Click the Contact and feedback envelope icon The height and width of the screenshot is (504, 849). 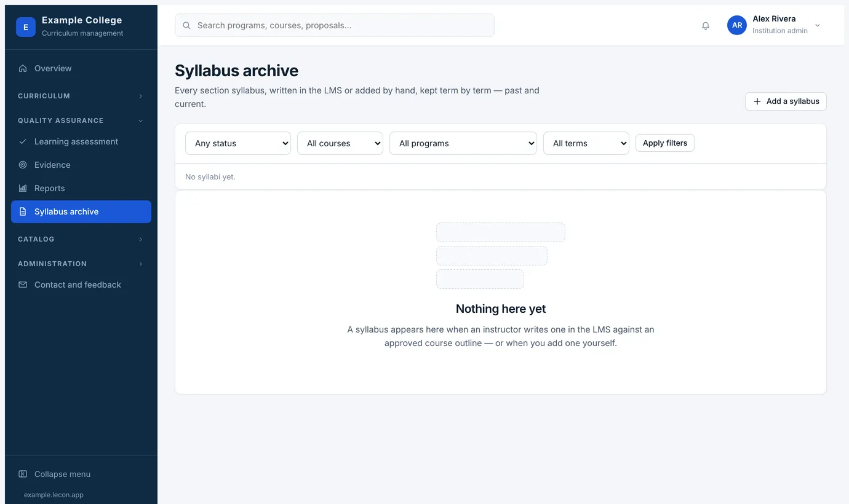pos(23,285)
